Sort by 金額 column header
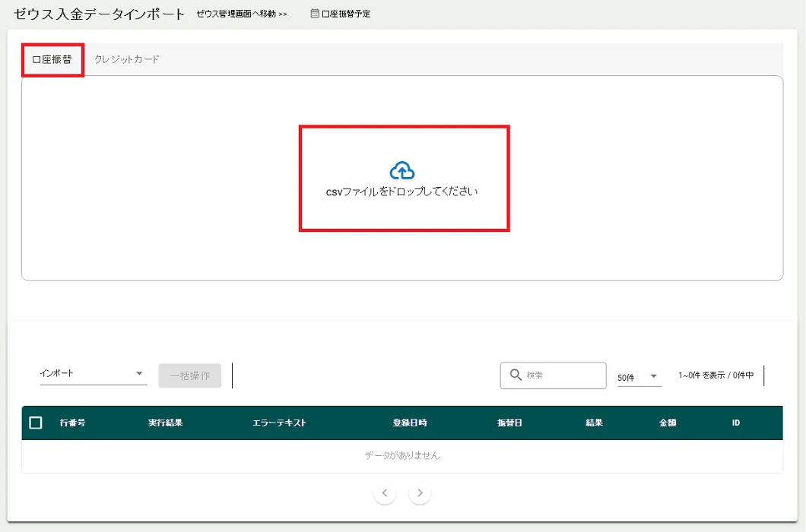Viewport: 806px width, 532px height. [x=668, y=423]
